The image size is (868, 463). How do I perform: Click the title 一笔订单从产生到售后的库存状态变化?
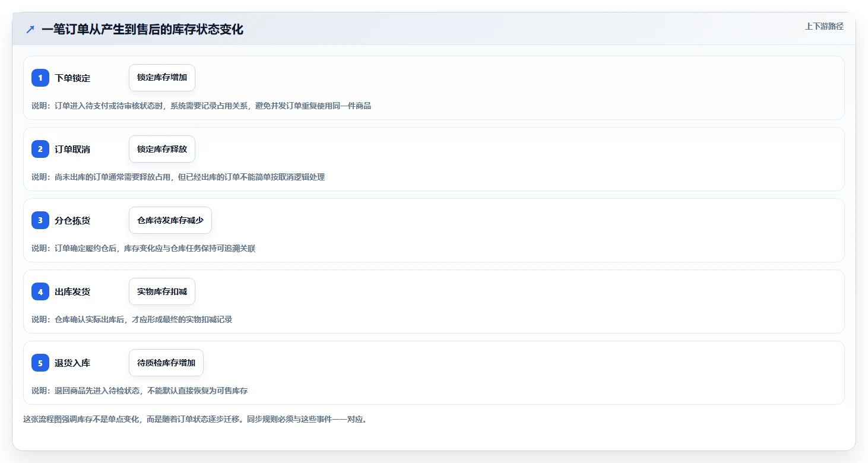(142, 29)
